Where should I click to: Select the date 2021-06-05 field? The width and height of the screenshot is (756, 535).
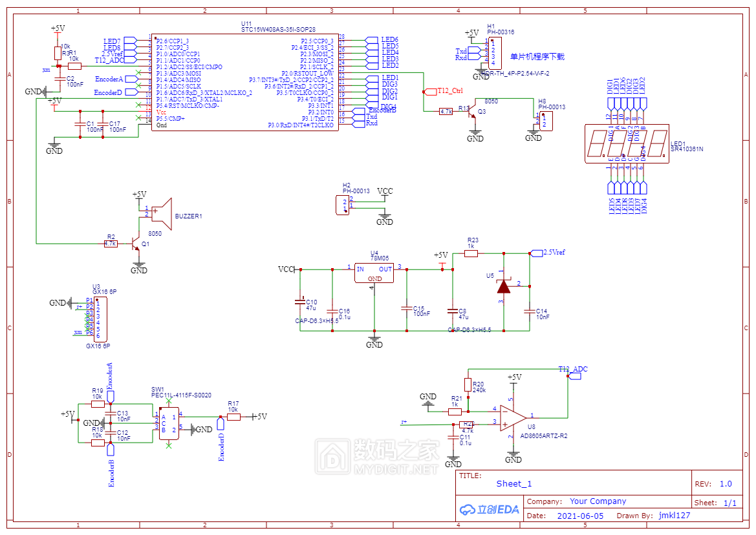pos(579,516)
